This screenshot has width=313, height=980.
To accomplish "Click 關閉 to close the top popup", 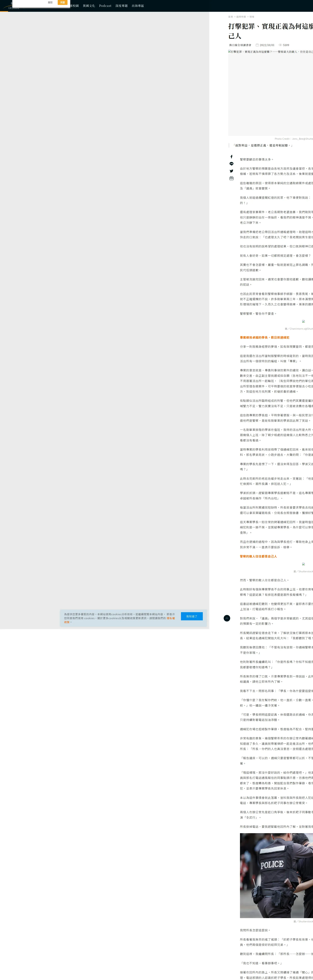I will pos(50,2).
